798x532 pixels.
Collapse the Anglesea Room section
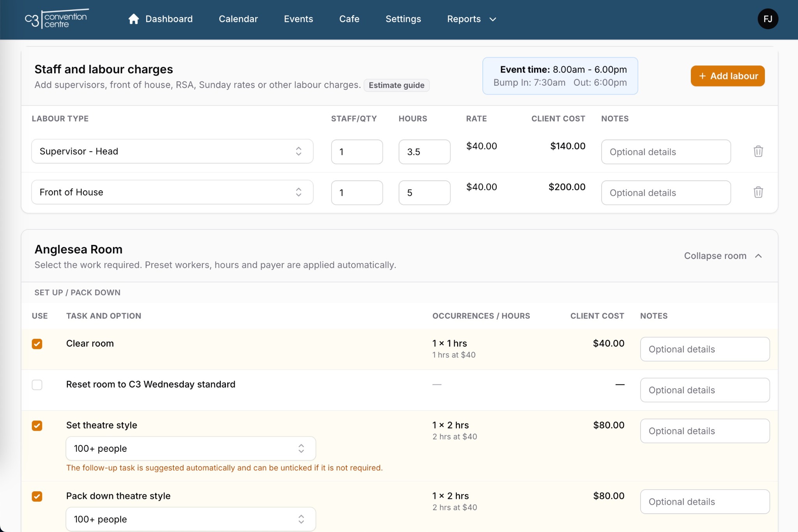[723, 256]
